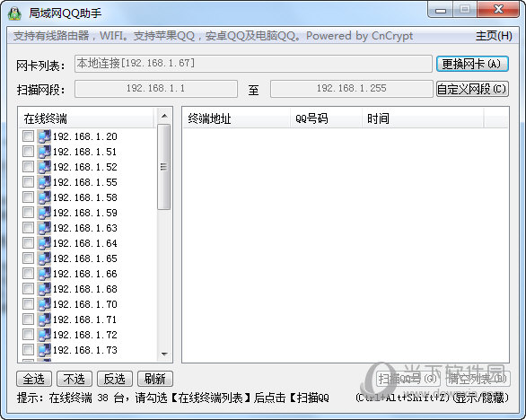Check the box for 192.168.1.66
This screenshot has width=526, height=420.
(x=28, y=274)
